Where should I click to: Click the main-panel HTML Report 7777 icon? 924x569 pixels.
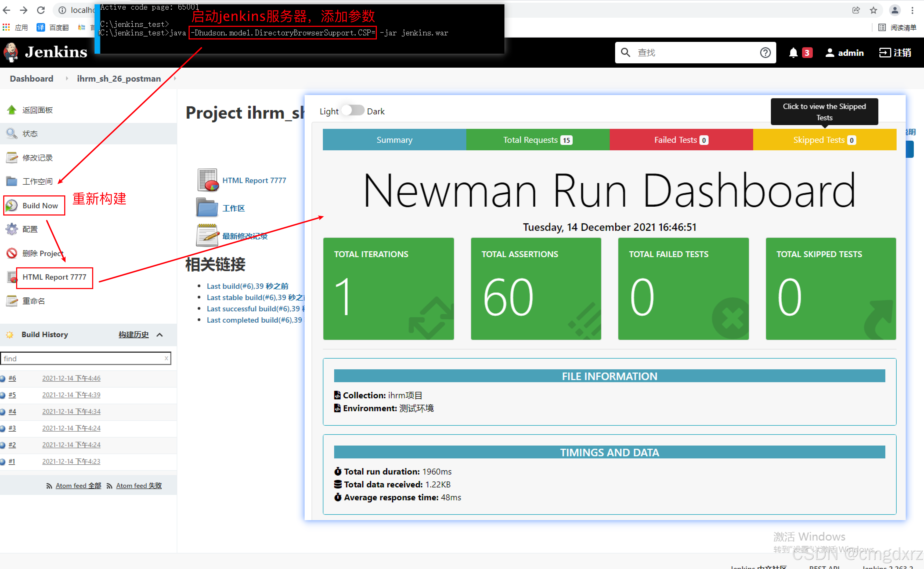(x=208, y=180)
